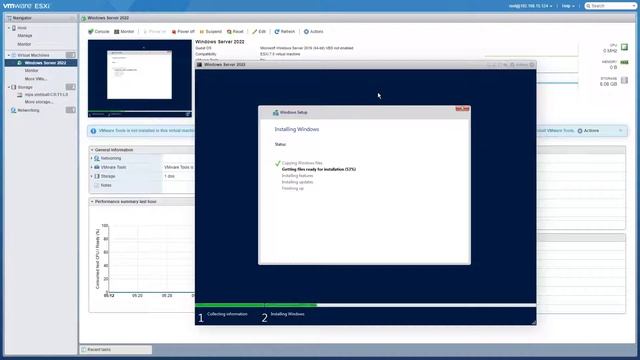Click the console window resize handle
This screenshot has height=360, width=640.
click(533, 322)
